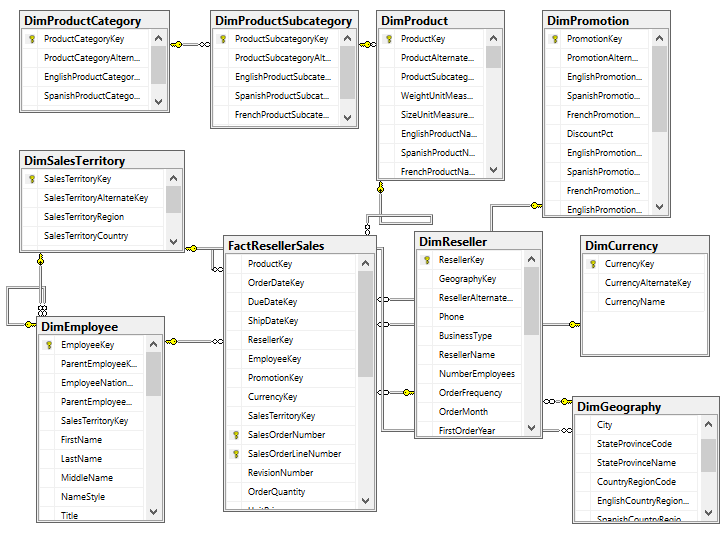This screenshot has width=728, height=534.
Task: Click the primary key icon beside ProductCategoryKey
Action: [x=32, y=39]
